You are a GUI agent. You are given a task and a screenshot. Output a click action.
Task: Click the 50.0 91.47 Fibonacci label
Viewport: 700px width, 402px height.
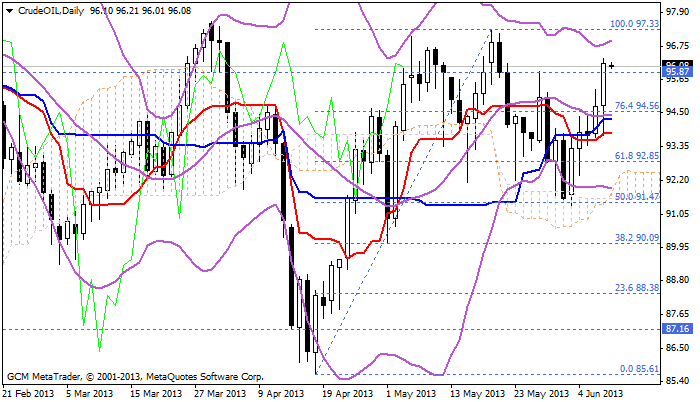[x=635, y=197]
